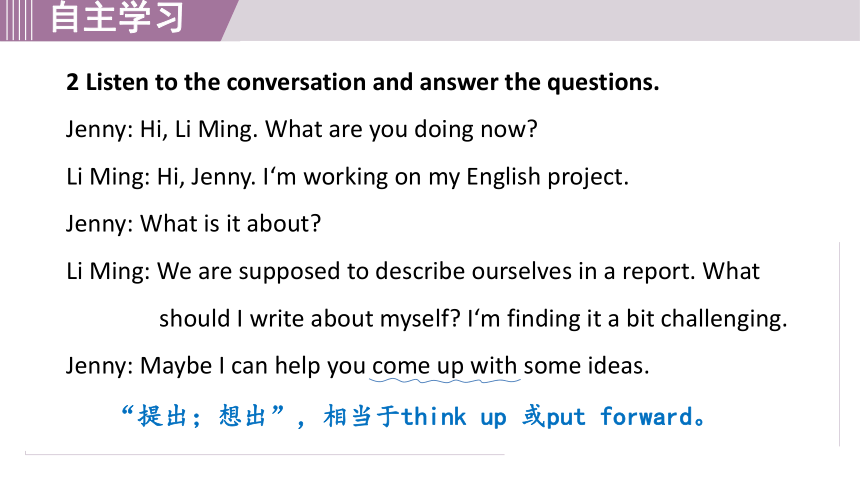The image size is (860, 484).
Task: Click the blue Chinese note 提出；想出
Action: click(202, 416)
